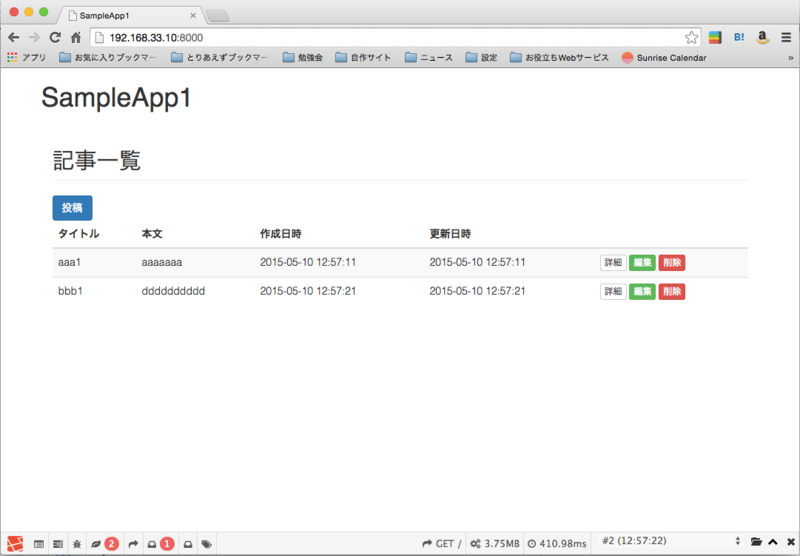Click 削除 for the aaa1 row
Screen dimensions: 800x556
tap(672, 263)
